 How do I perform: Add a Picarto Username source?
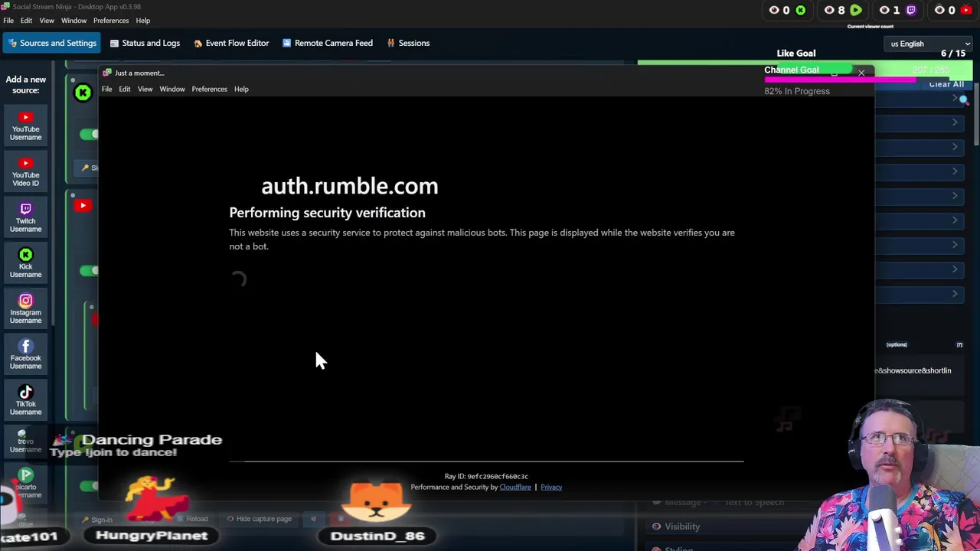(x=25, y=484)
